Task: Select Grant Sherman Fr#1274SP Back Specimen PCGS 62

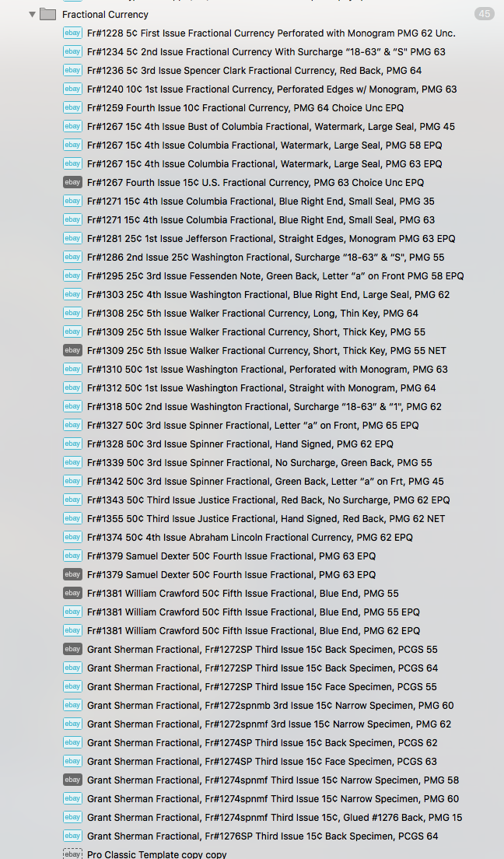Action: pyautogui.click(x=262, y=742)
